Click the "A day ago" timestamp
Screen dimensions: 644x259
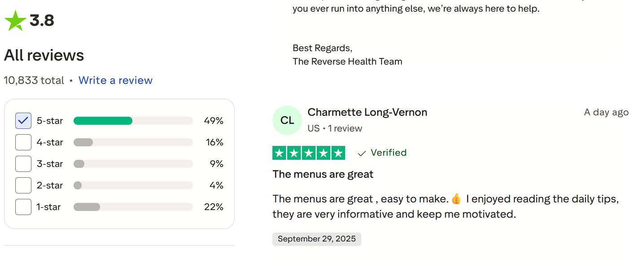tap(606, 112)
